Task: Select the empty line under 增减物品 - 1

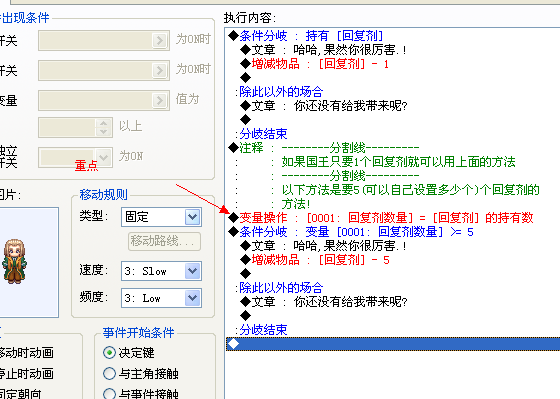Action: tap(246, 78)
